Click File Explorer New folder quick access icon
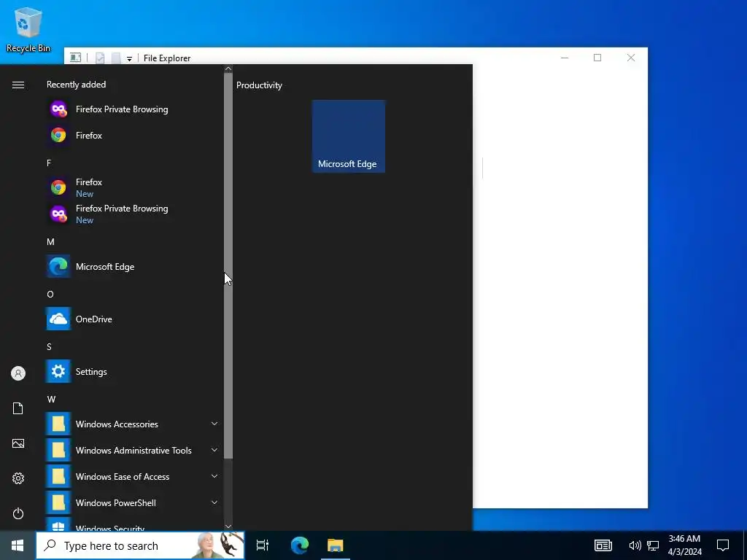 pos(116,58)
